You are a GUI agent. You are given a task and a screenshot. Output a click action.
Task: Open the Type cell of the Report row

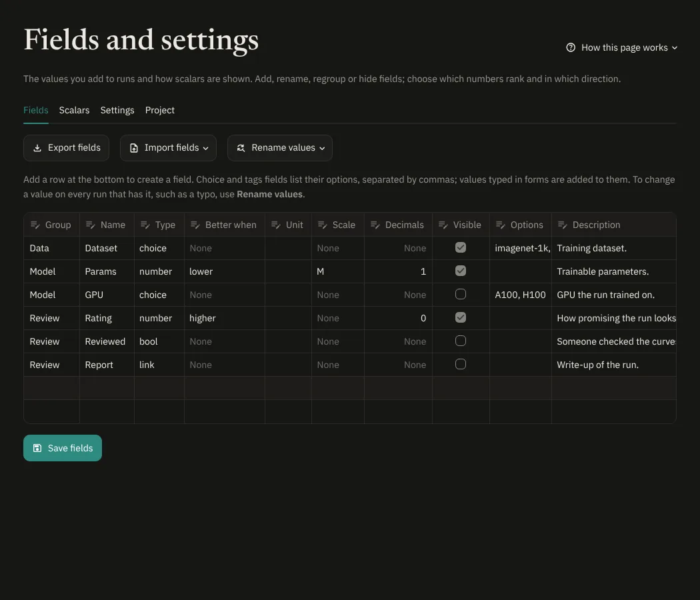(159, 365)
